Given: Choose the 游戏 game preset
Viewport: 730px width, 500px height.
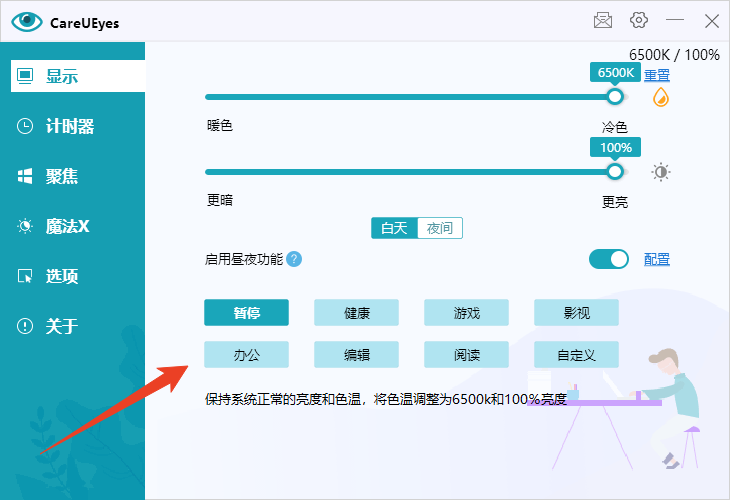Looking at the screenshot, I should [467, 313].
